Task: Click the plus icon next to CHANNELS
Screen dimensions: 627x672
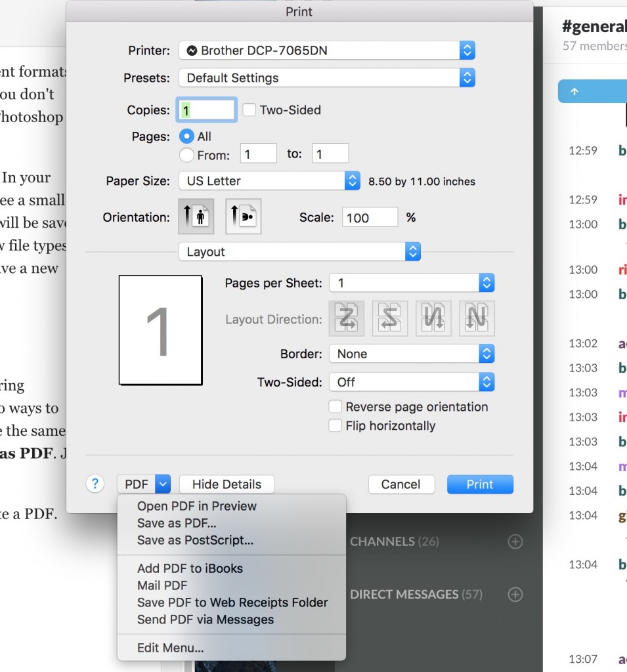Action: (515, 541)
